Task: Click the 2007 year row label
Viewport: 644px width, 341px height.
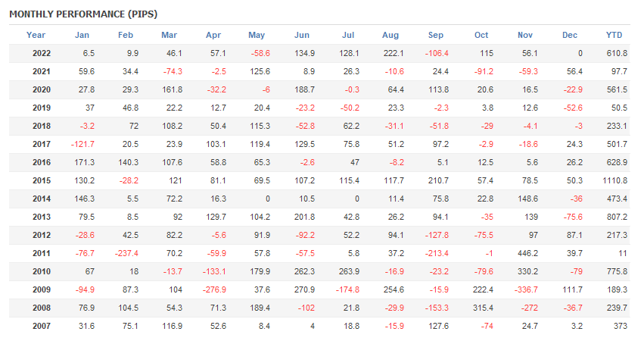Action: (42, 326)
